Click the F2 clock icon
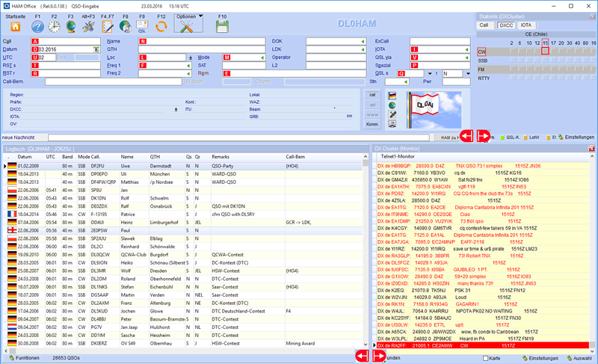The width and height of the screenshot is (598, 364). [54, 27]
